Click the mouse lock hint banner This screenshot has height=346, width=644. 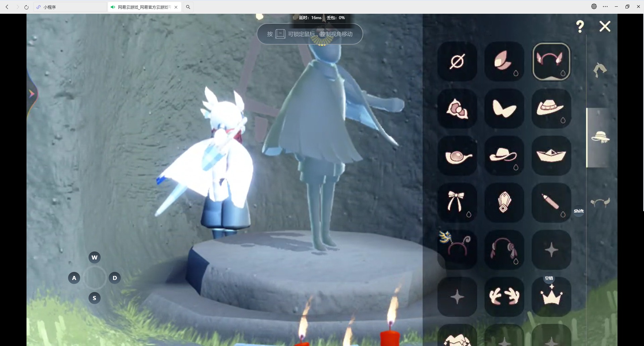point(310,34)
